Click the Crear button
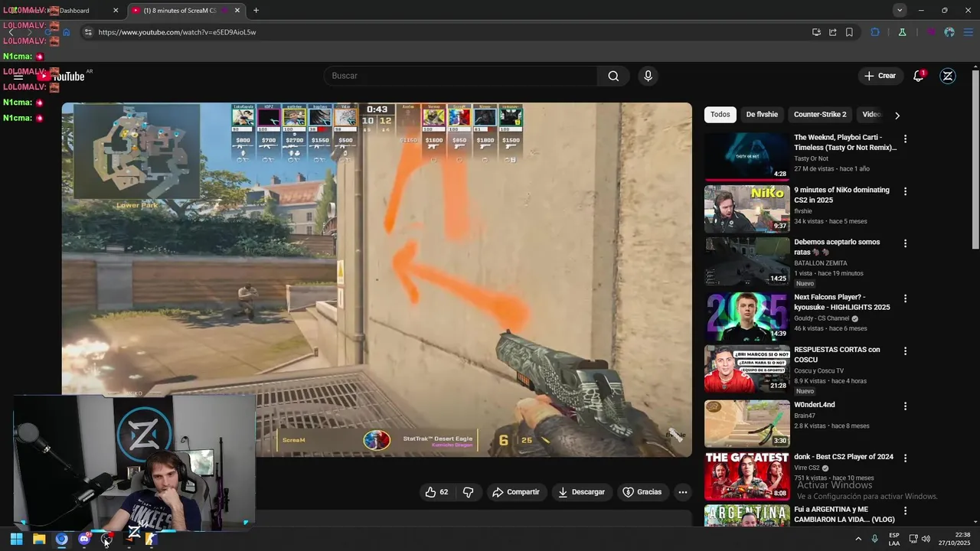 click(x=880, y=76)
